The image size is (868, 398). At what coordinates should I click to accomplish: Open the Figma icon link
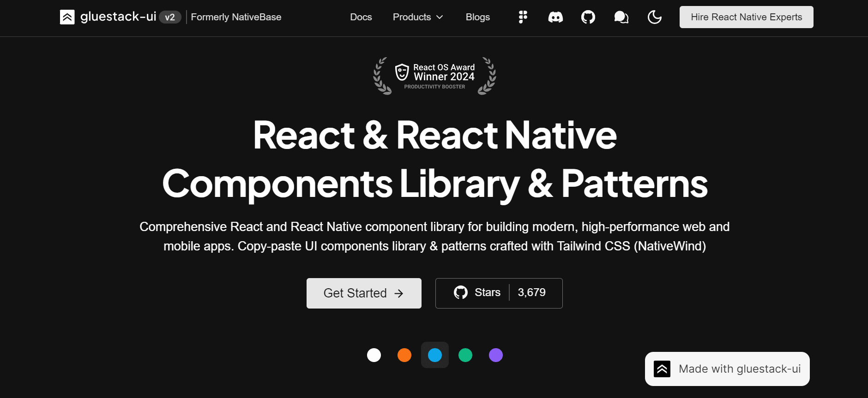(523, 17)
